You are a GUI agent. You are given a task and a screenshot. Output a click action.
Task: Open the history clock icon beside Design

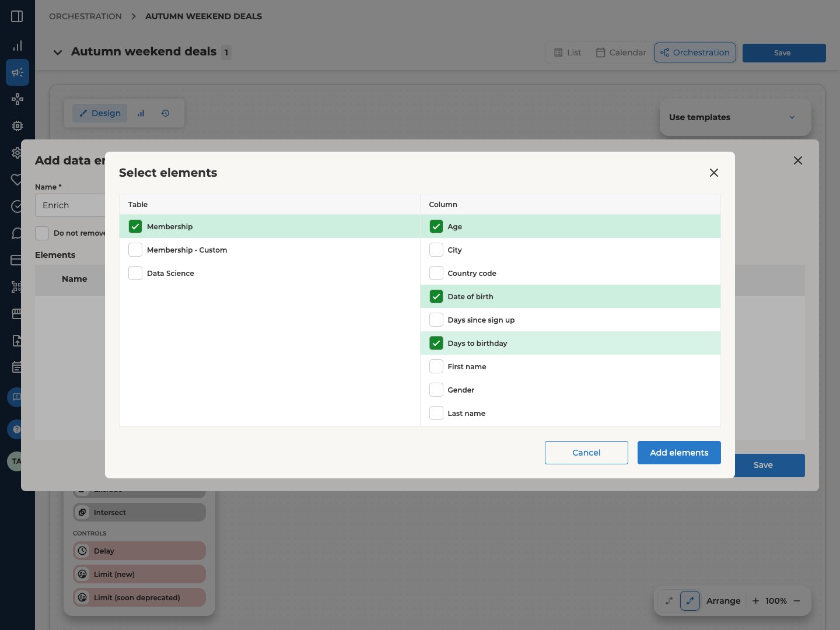pyautogui.click(x=166, y=113)
